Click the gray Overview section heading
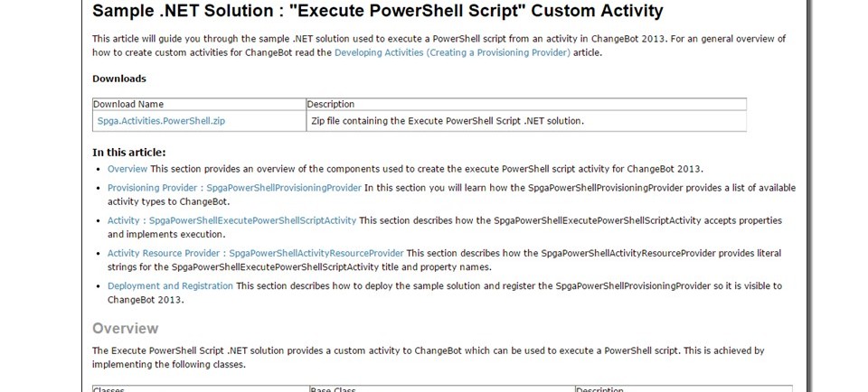 (125, 328)
